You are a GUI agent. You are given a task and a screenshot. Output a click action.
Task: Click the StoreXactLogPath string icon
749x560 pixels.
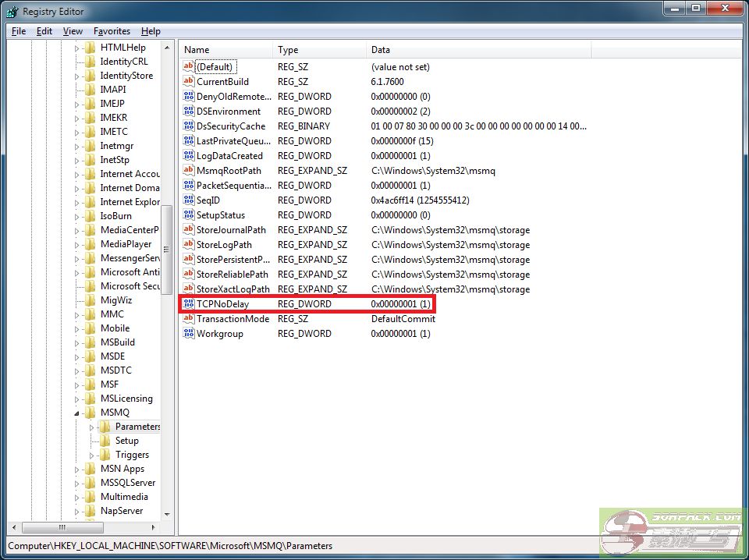(189, 289)
